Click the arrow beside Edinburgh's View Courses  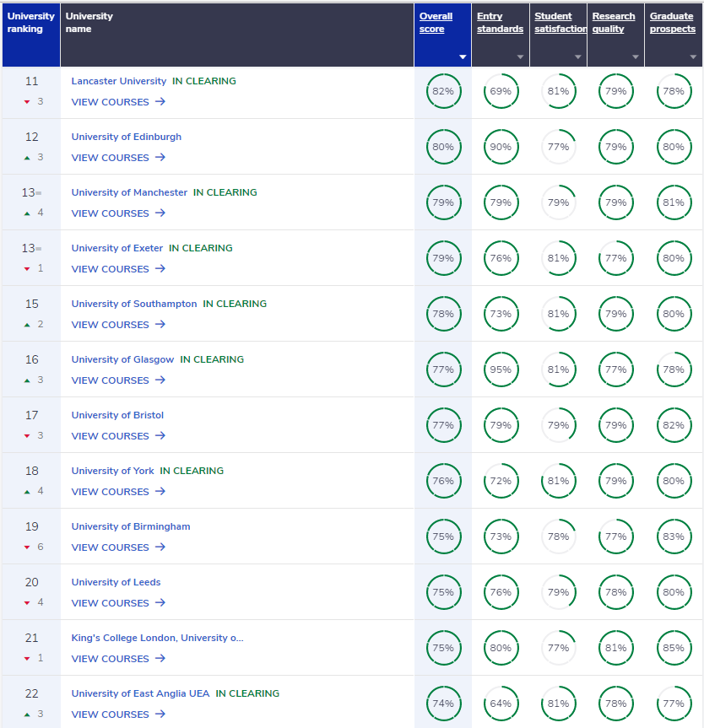point(160,158)
